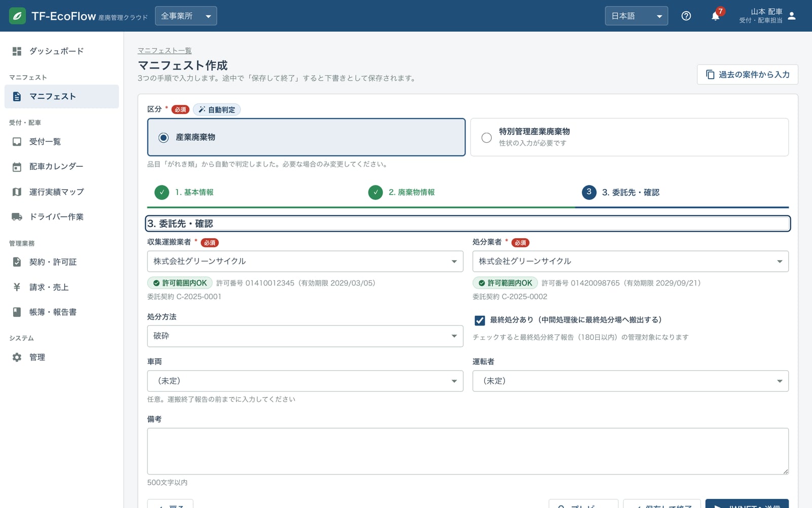Follow the マニフェスト一覧 breadcrumb link
The height and width of the screenshot is (508, 812).
[164, 50]
